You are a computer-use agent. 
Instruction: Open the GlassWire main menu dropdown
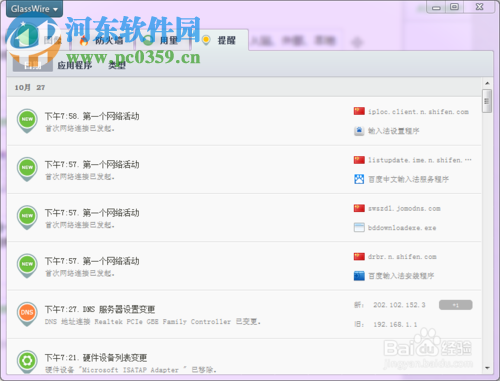click(x=34, y=9)
